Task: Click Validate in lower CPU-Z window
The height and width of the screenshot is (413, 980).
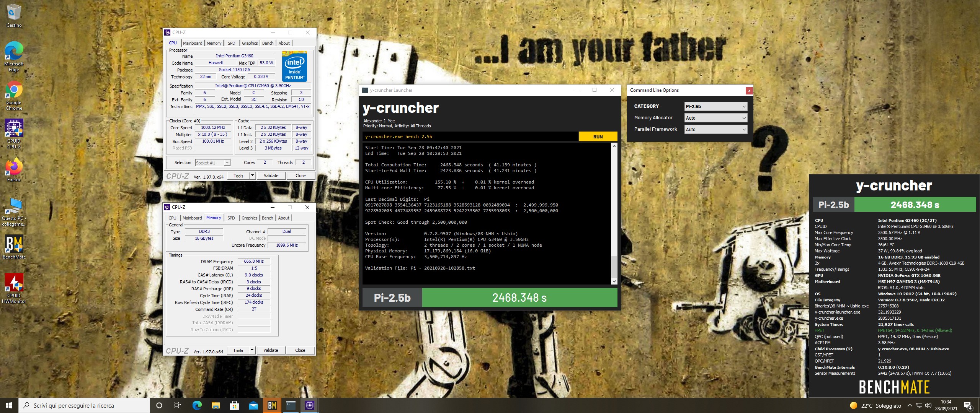Action: (x=271, y=350)
